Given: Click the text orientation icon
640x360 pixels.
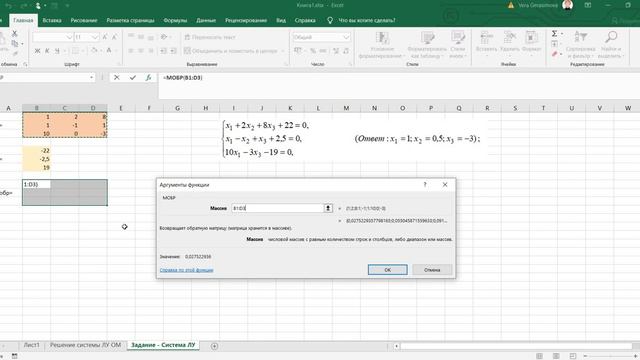Looking at the screenshot, I should [x=164, y=37].
